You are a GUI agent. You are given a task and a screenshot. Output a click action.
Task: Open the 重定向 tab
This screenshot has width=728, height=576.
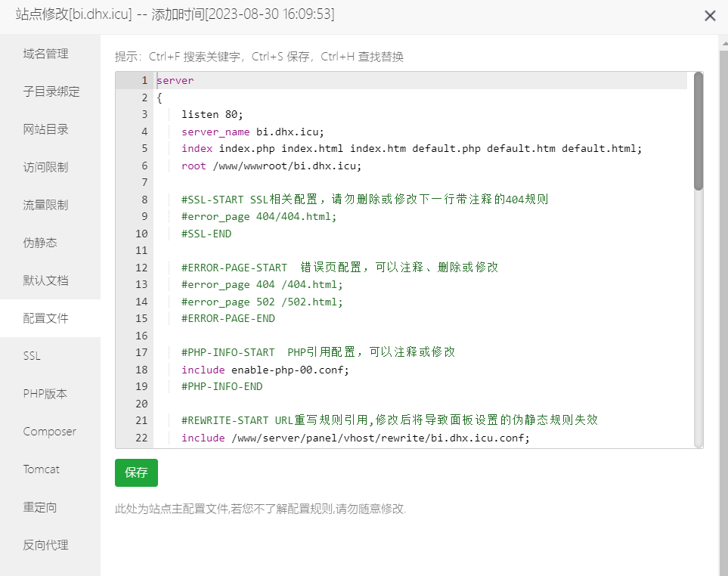point(50,507)
